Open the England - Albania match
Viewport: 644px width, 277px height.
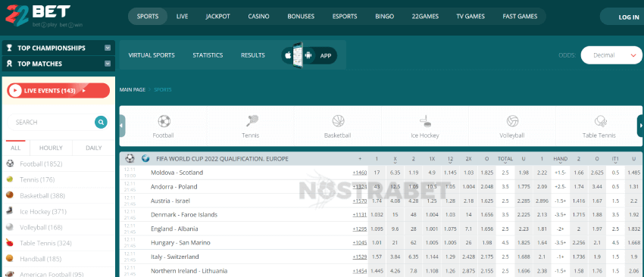tap(174, 229)
